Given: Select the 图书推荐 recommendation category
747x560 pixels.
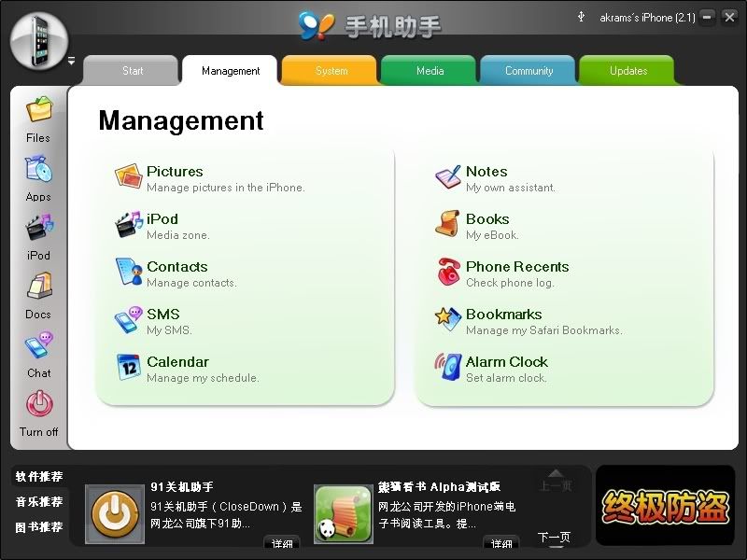Looking at the screenshot, I should click(x=39, y=526).
